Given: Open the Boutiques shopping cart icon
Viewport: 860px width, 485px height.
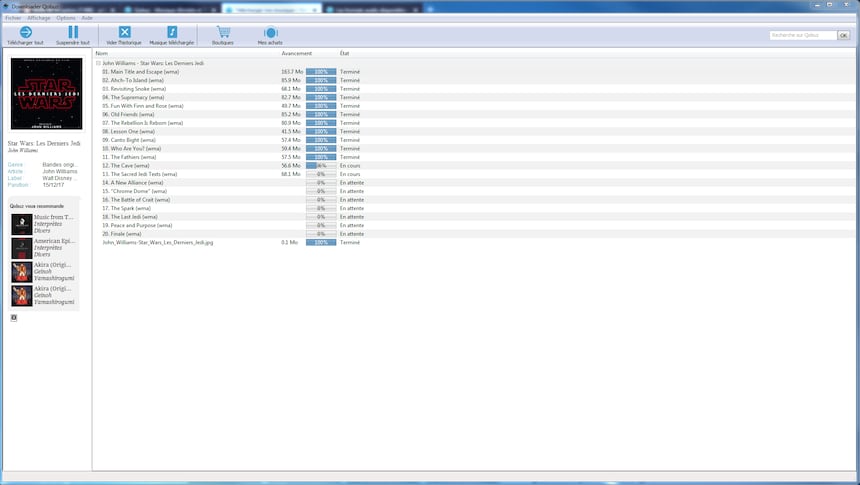Looking at the screenshot, I should pos(223,32).
